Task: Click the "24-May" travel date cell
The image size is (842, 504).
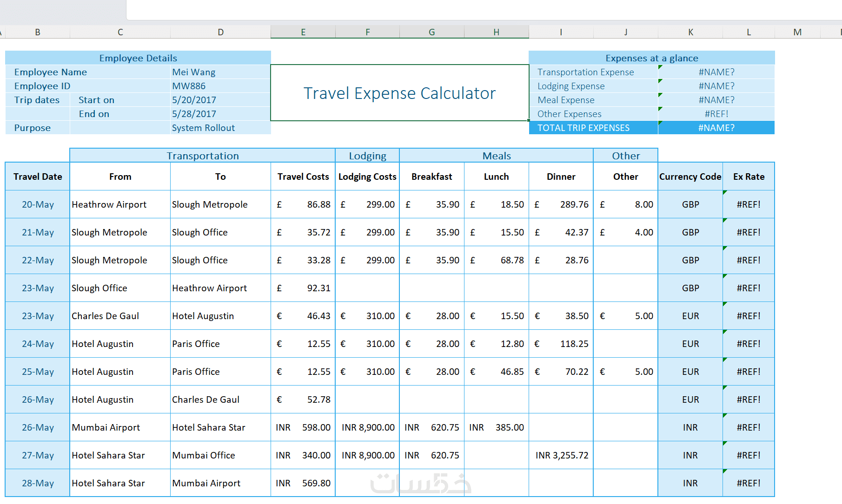Action: coord(38,344)
